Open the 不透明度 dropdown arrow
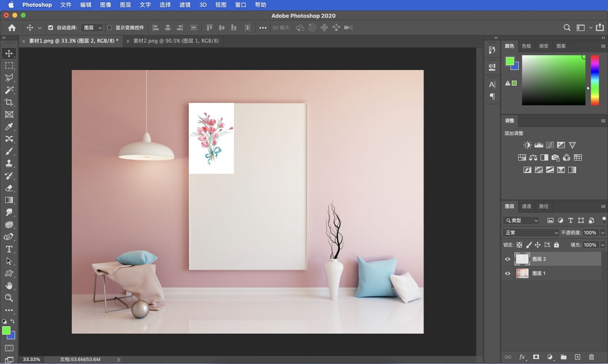 603,232
